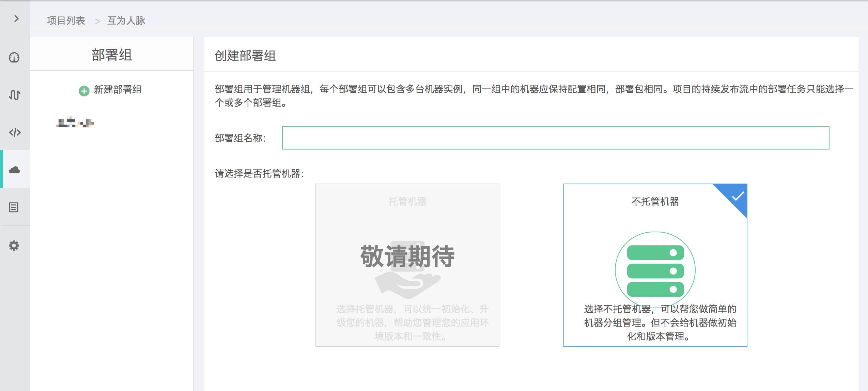Open the settings gear icon in sidebar

(14, 245)
